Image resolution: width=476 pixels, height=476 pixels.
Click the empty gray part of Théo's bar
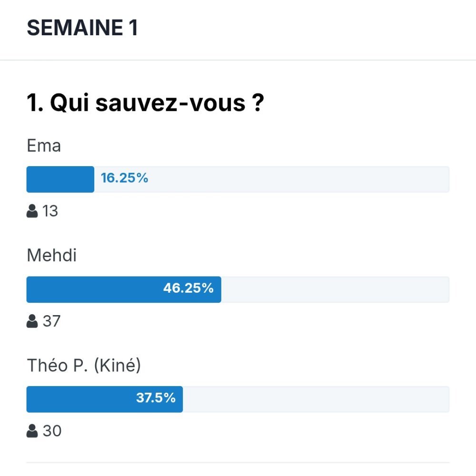point(316,399)
